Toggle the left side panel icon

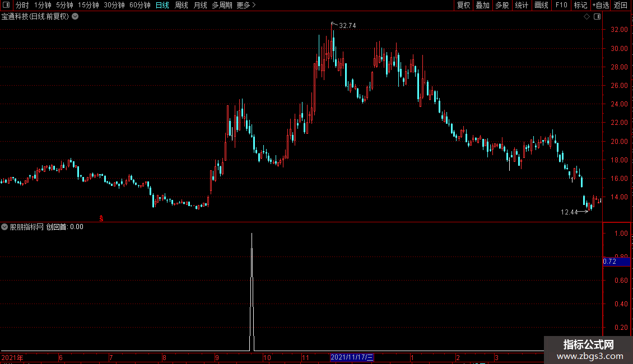click(x=6, y=5)
